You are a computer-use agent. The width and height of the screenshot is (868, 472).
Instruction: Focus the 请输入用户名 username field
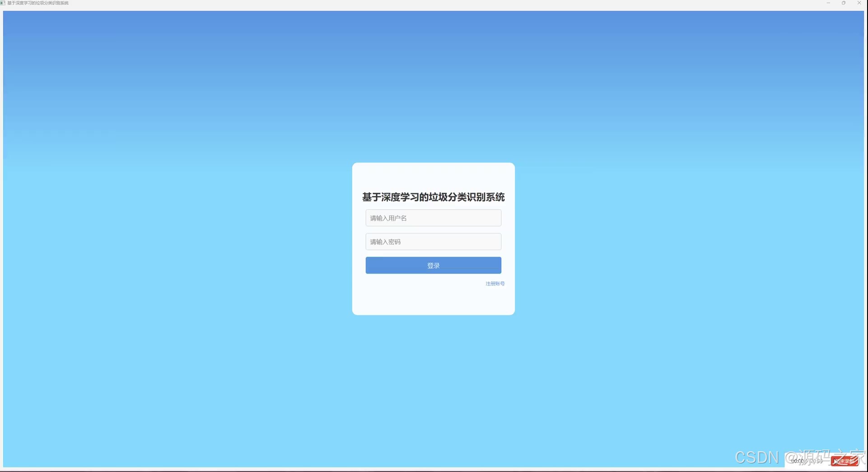(x=433, y=217)
